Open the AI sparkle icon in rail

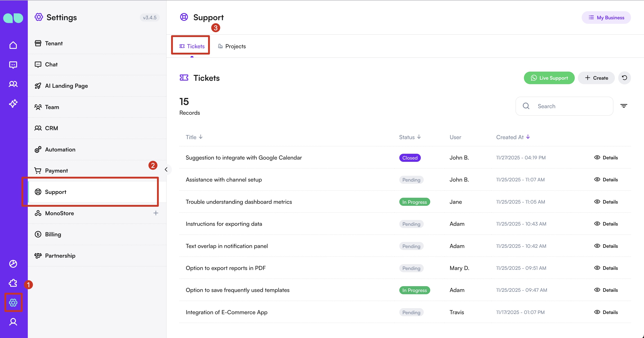pyautogui.click(x=13, y=103)
